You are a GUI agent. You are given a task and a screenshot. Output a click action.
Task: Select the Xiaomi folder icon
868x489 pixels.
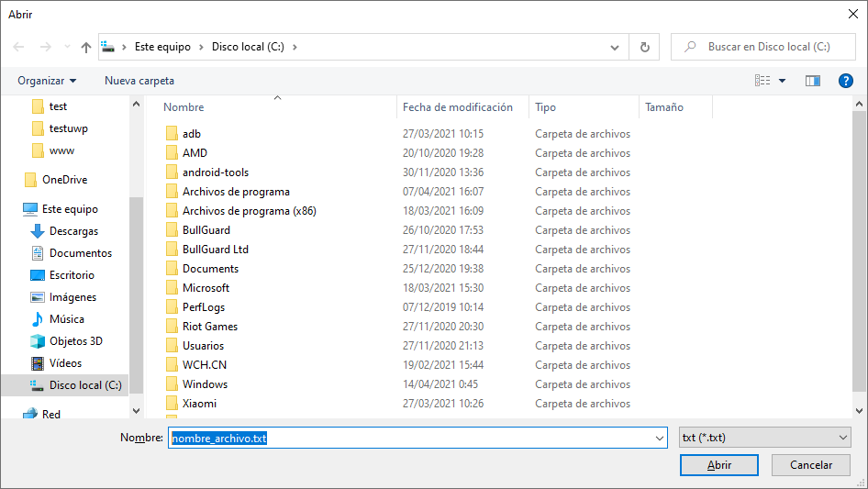point(172,404)
